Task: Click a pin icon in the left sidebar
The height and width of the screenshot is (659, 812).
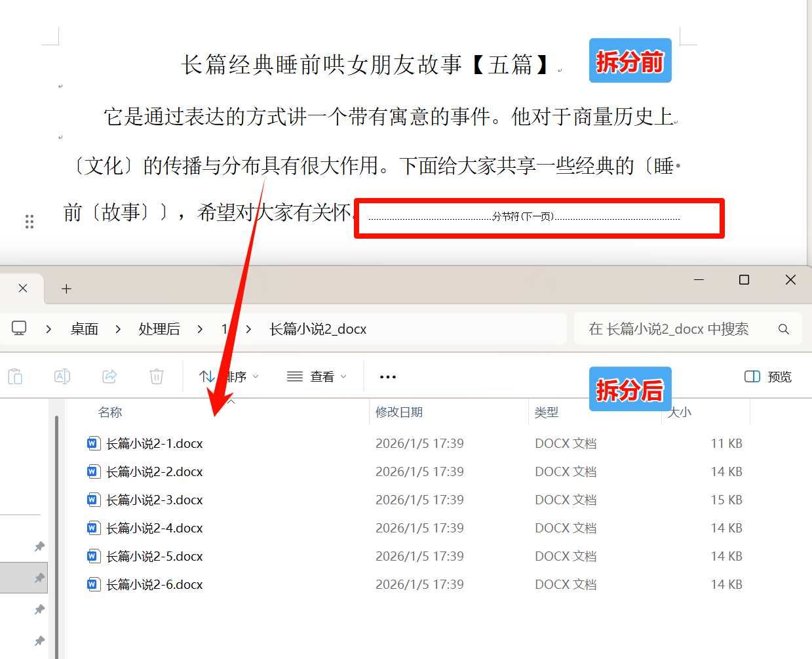Action: pyautogui.click(x=39, y=546)
